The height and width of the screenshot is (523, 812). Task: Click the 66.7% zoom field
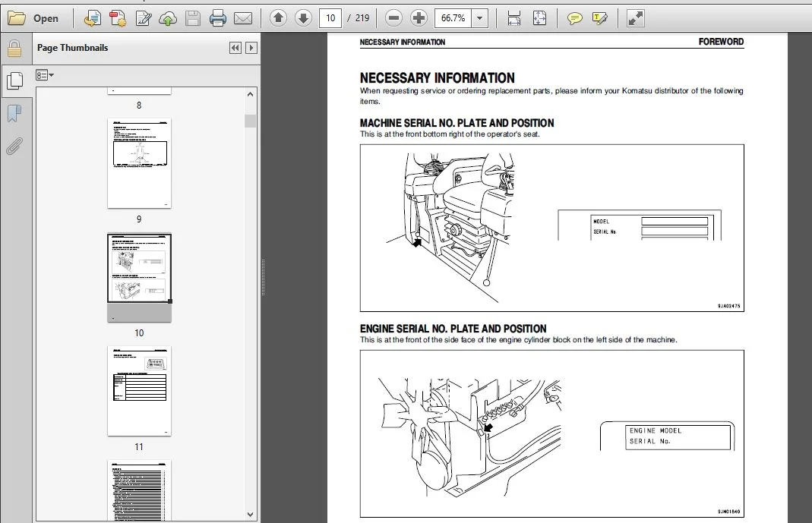coord(453,18)
